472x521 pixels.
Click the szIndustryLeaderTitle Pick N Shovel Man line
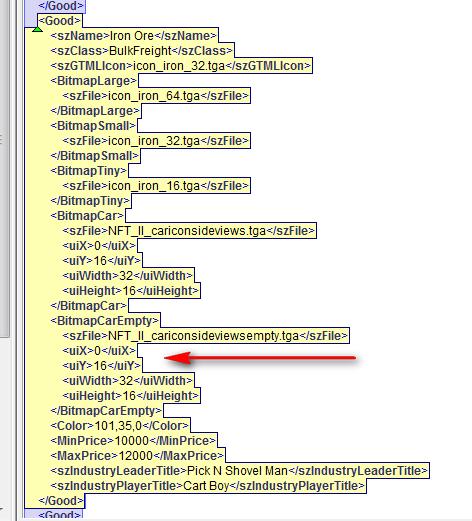(x=239, y=471)
